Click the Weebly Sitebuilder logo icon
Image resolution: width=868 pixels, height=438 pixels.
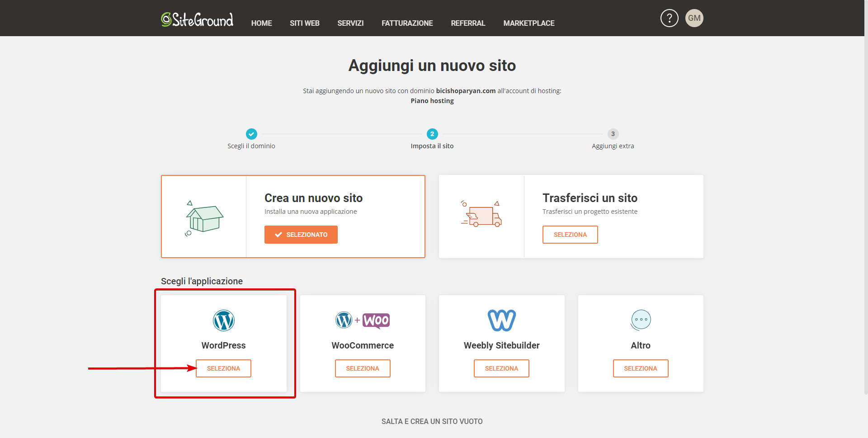pos(501,320)
